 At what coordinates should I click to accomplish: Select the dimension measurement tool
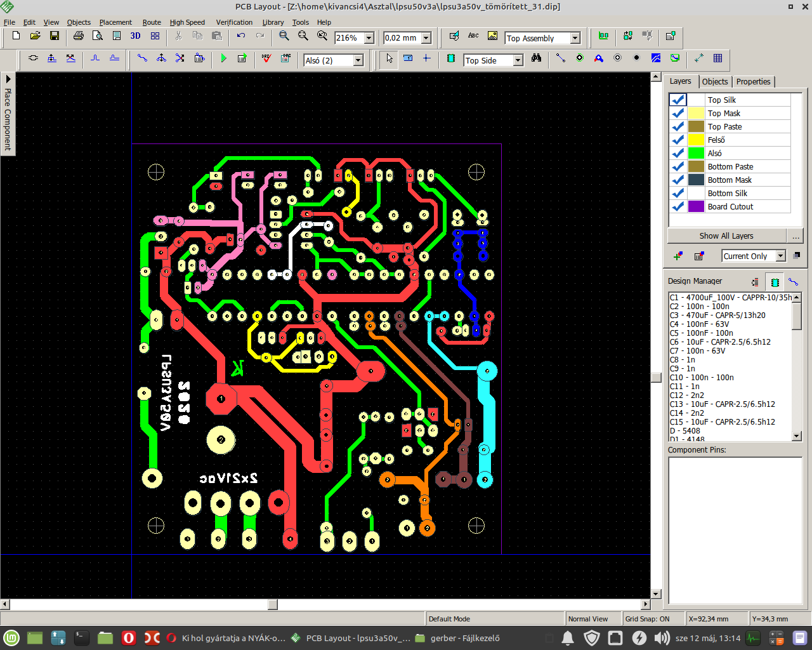pos(408,58)
